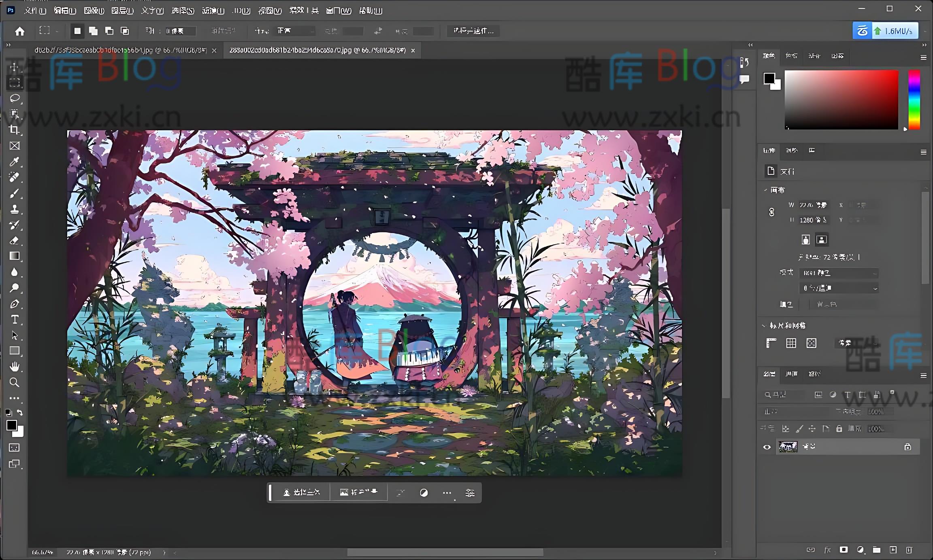Set canvas orientation to landscape
This screenshot has width=933, height=560.
[x=822, y=240]
